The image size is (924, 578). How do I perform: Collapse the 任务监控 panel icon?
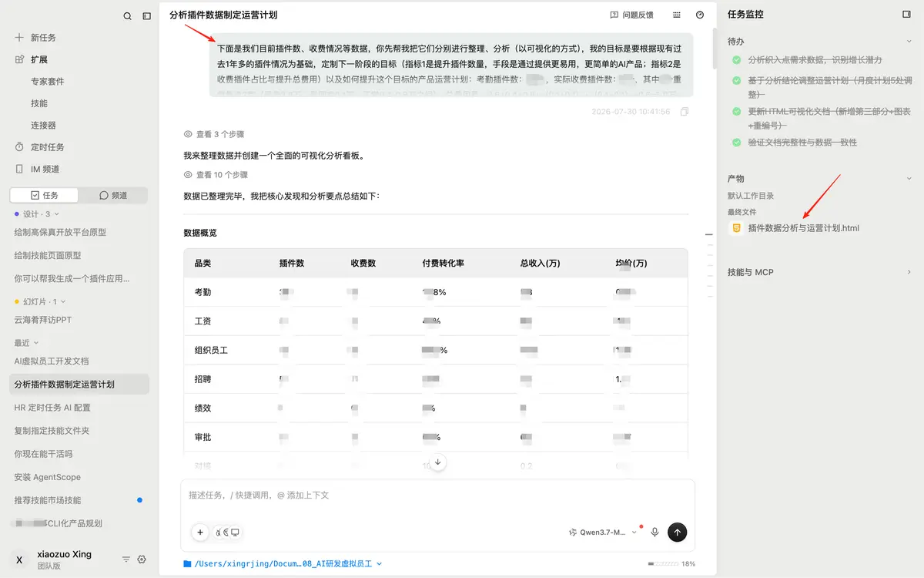[906, 15]
